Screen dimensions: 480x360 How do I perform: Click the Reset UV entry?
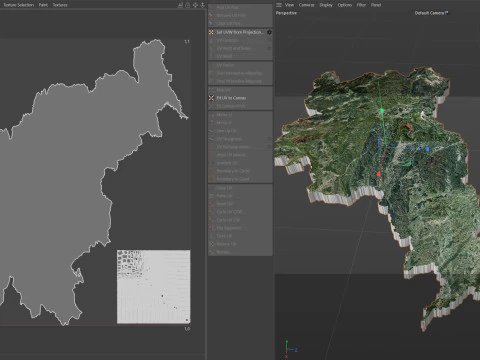tap(240, 204)
